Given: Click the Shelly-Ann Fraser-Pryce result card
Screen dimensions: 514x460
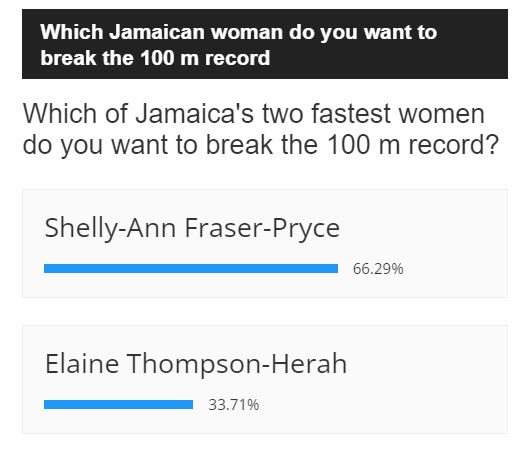Looking at the screenshot, I should [265, 243].
